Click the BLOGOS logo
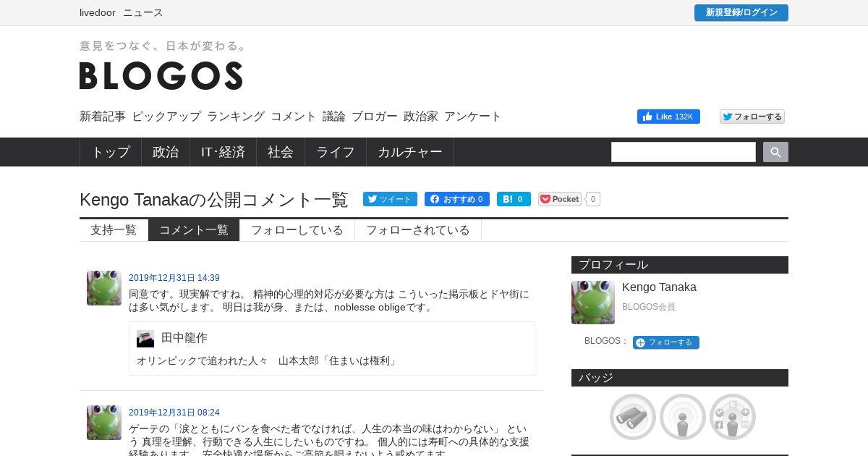868x456 pixels. pyautogui.click(x=161, y=75)
